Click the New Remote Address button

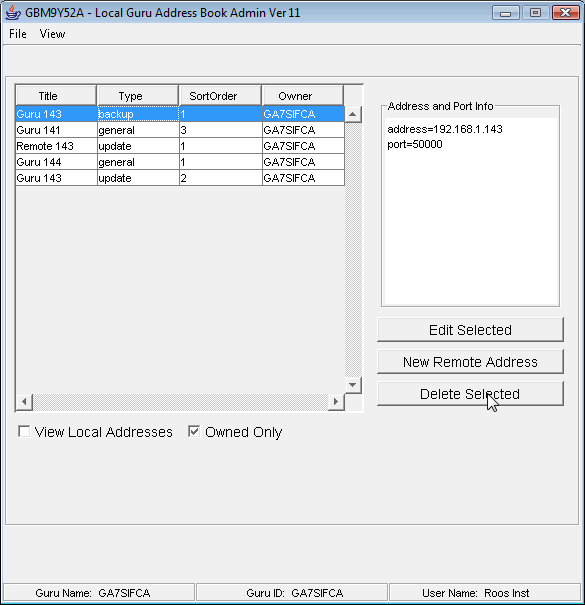tap(470, 362)
